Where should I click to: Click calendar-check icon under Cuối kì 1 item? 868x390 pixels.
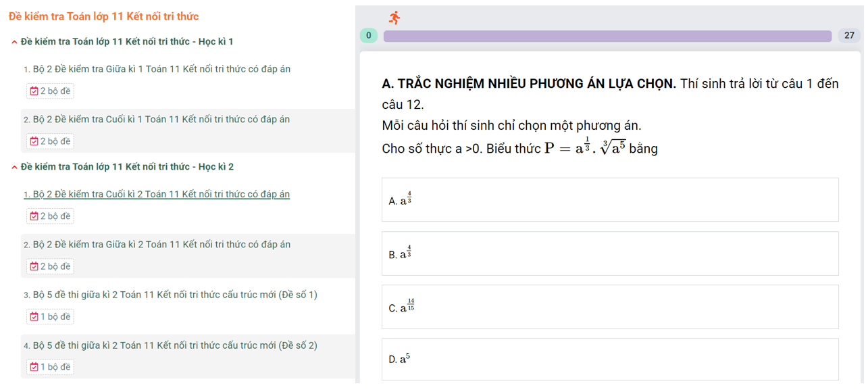click(34, 141)
